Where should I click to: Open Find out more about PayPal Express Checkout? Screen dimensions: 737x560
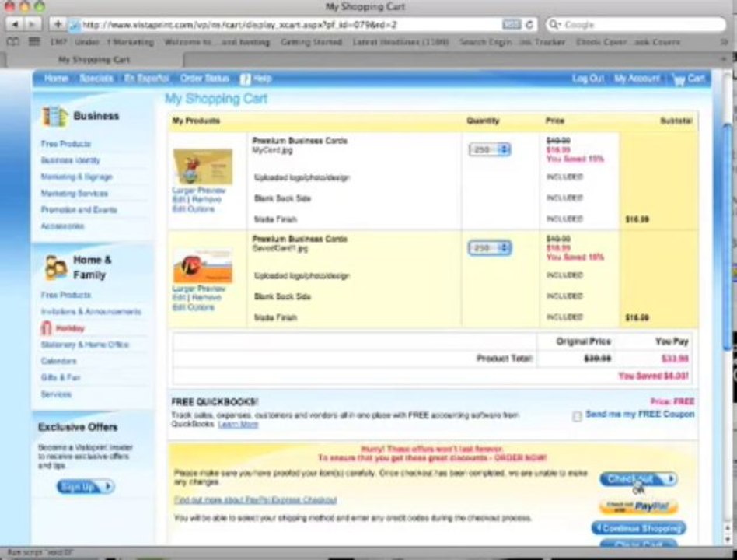(x=255, y=500)
